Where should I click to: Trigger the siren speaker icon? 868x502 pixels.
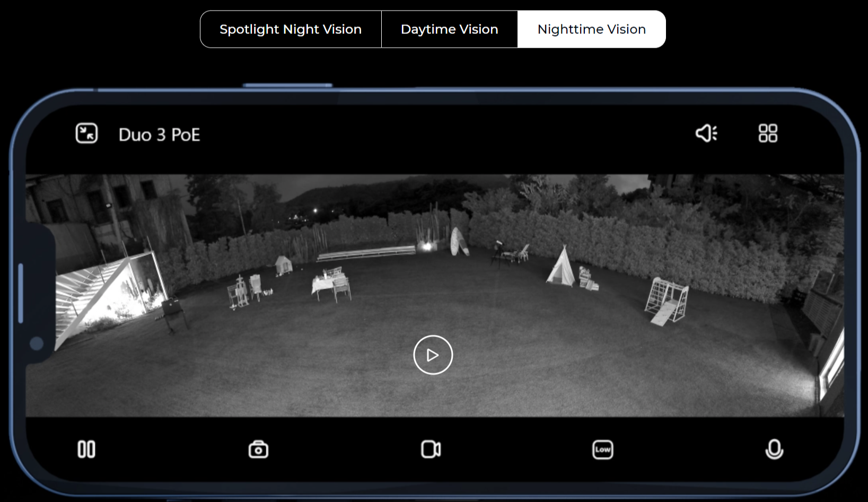706,134
